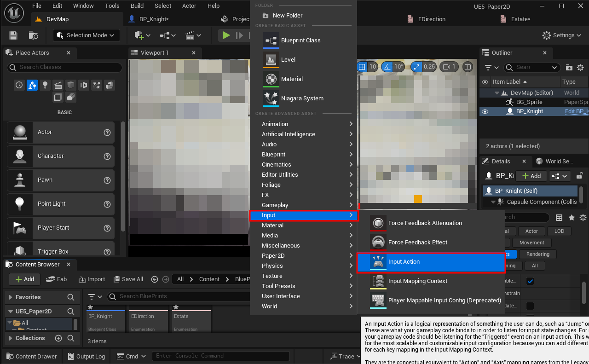The image size is (589, 364).
Task: Click Save All in the Content Browser
Action: click(128, 279)
